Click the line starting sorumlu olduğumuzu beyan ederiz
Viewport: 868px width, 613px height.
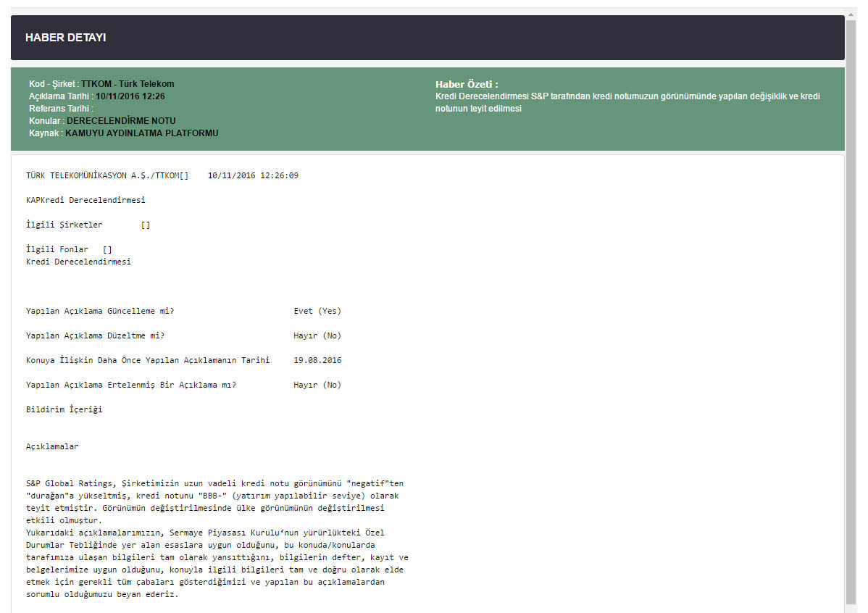(x=102, y=594)
